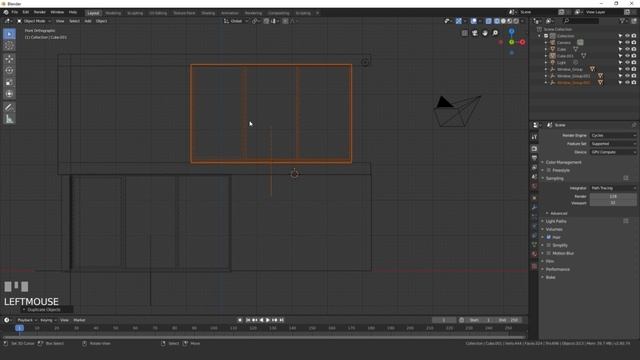The height and width of the screenshot is (360, 640).
Task: Open the Render menu
Action: click(40, 12)
